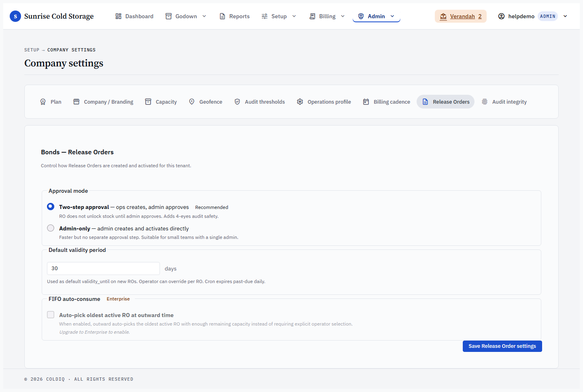Click the COMPANY SETTINGS breadcrumb text
The height and width of the screenshot is (392, 583).
(x=72, y=50)
